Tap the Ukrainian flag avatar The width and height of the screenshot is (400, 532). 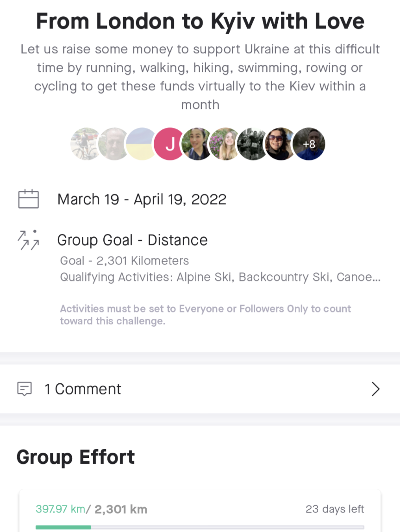pos(142,144)
